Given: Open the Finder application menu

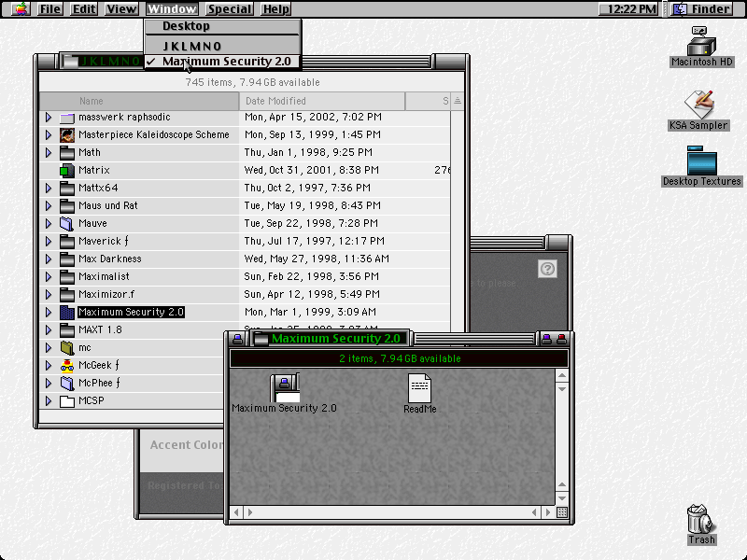Looking at the screenshot, I should tap(703, 8).
